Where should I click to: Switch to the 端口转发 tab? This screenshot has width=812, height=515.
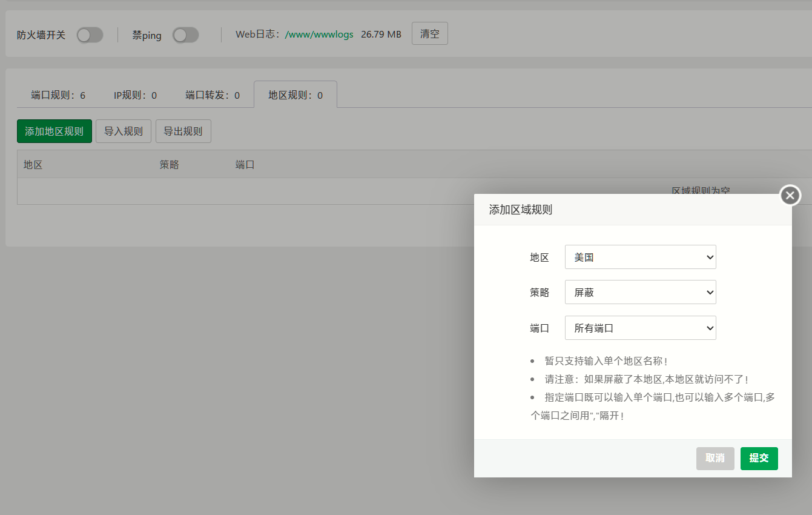[213, 95]
